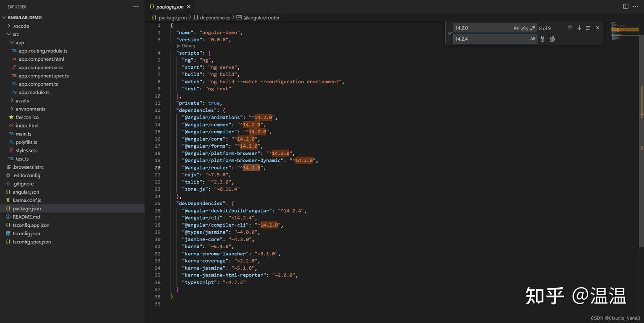Screen dimensions: 644x323
Task: Go to next match arrow
Action: (579, 28)
